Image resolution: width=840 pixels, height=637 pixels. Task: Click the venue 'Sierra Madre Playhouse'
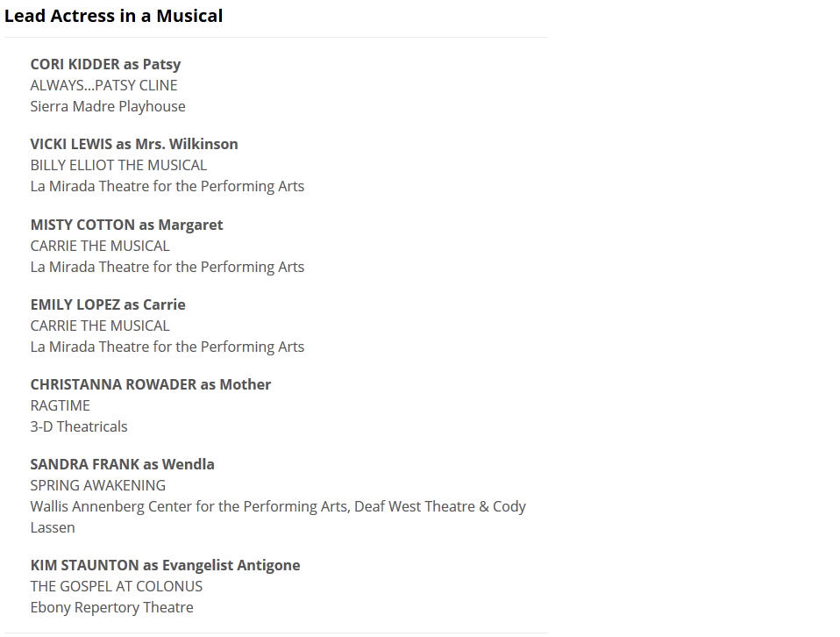click(108, 106)
